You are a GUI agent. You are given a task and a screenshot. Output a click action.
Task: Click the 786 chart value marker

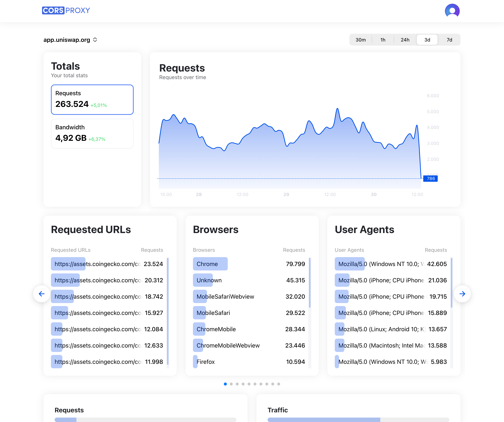click(430, 178)
